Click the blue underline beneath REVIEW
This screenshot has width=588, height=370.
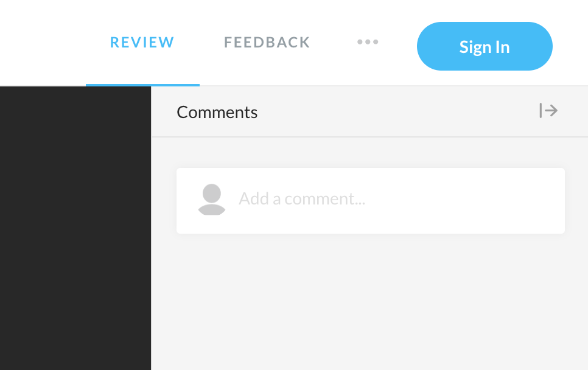click(142, 85)
